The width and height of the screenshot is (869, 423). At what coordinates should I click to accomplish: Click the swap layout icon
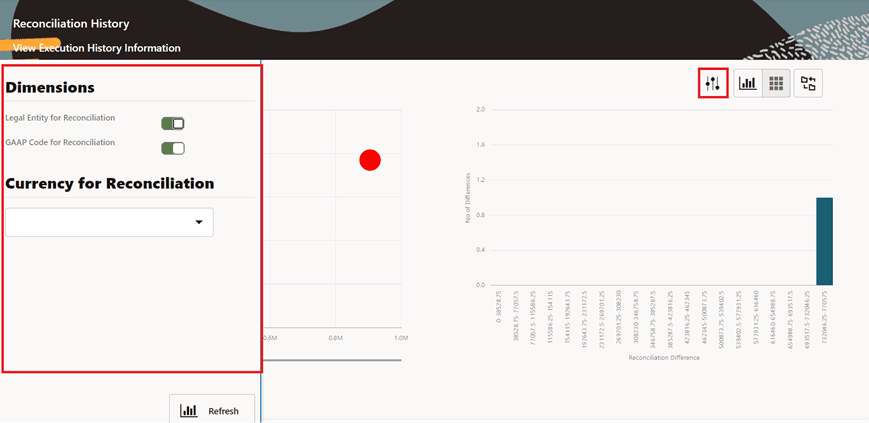pyautogui.click(x=808, y=84)
